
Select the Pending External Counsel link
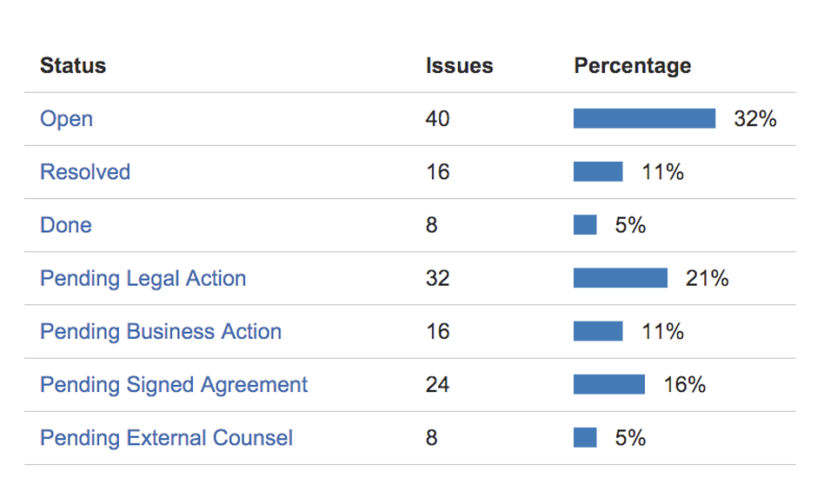coord(167,437)
